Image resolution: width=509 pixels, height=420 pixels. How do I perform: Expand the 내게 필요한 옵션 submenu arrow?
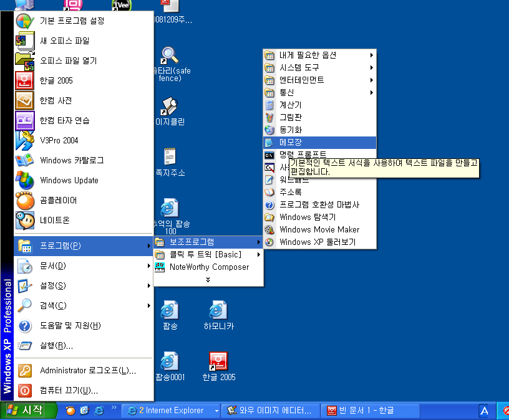point(372,55)
